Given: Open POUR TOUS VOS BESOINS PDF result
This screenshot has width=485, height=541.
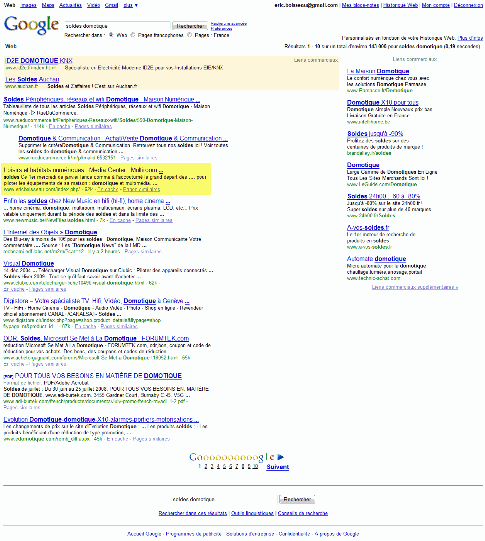Looking at the screenshot, I should point(98,376).
